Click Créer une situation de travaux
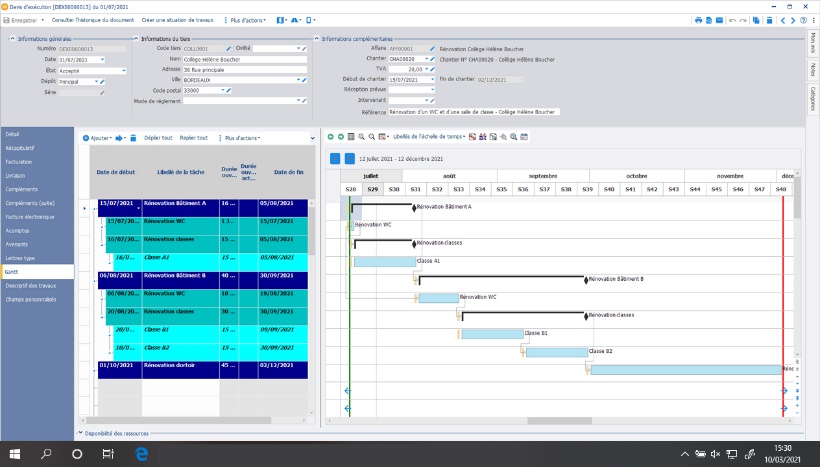Viewport: 820px width, 467px height. [x=177, y=20]
